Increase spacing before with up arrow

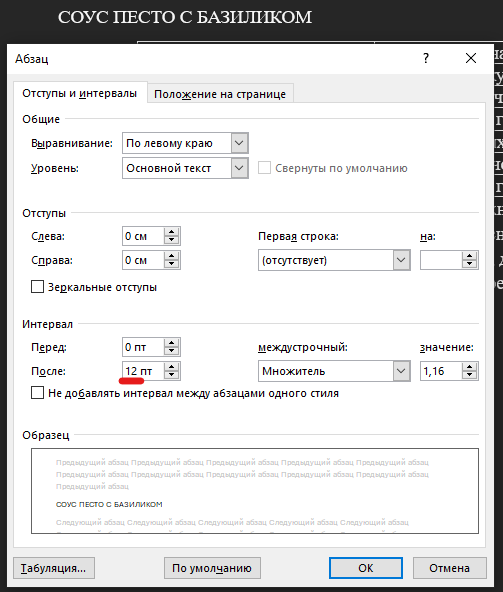(171, 343)
